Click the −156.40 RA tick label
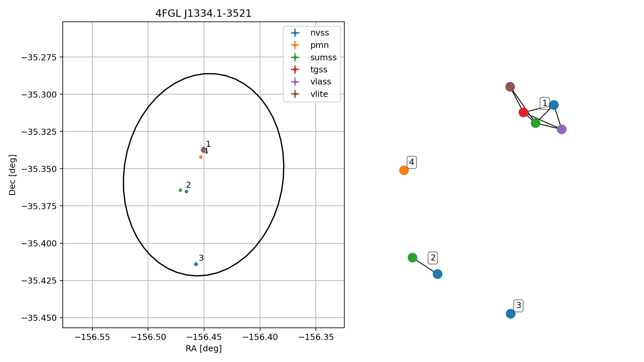The image size is (644, 362). [x=260, y=337]
